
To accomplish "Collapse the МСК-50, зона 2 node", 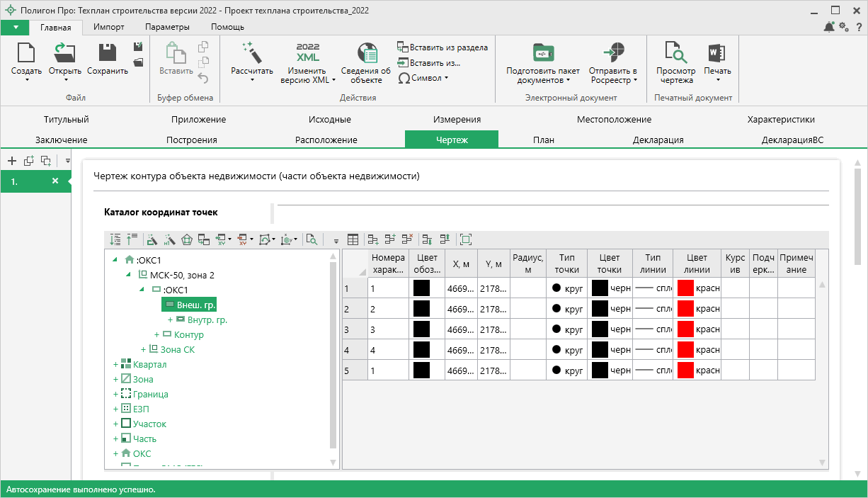I will (x=129, y=275).
